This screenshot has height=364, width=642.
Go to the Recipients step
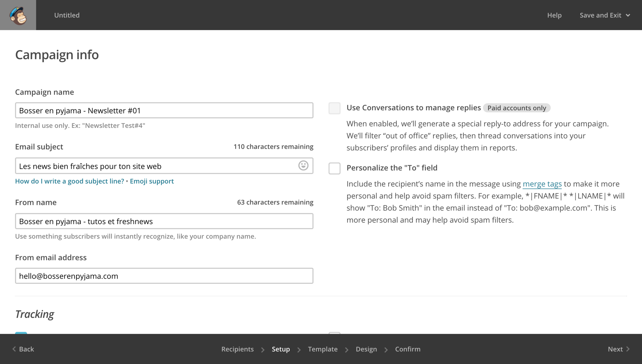coord(237,349)
